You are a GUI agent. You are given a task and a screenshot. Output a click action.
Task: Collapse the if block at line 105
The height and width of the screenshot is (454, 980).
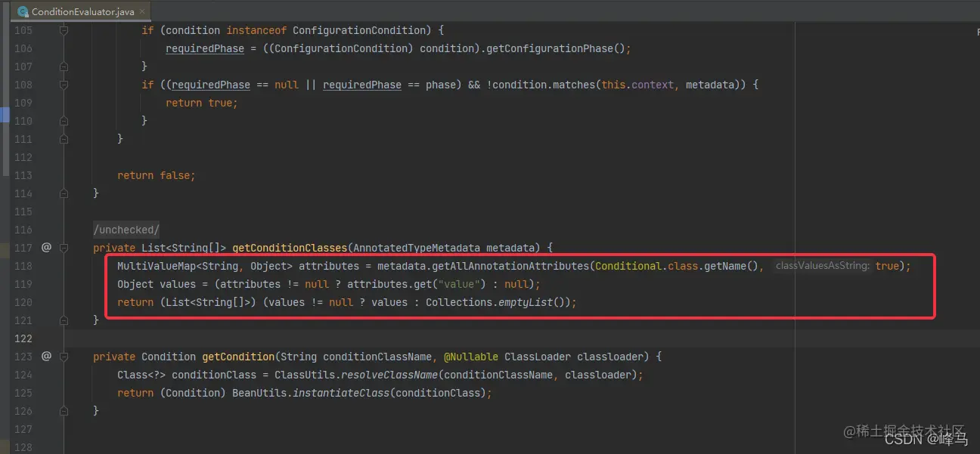64,30
